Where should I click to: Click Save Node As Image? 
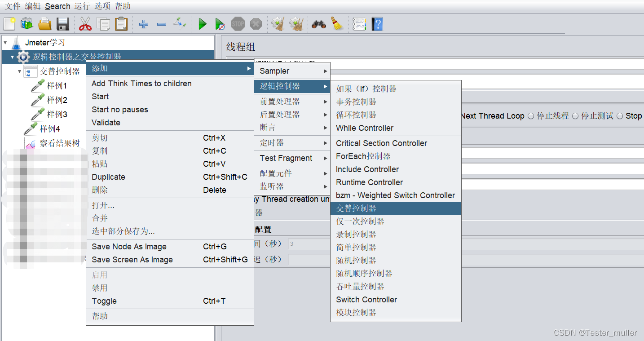[170, 247]
